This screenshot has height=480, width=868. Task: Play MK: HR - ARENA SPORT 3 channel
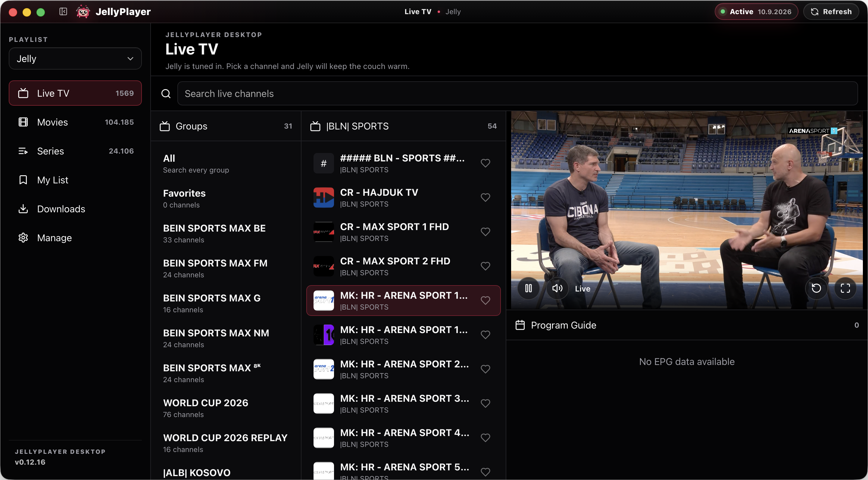(x=403, y=404)
